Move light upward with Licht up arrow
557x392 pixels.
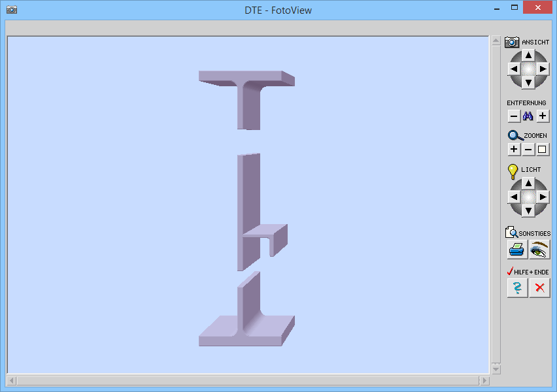(x=528, y=183)
